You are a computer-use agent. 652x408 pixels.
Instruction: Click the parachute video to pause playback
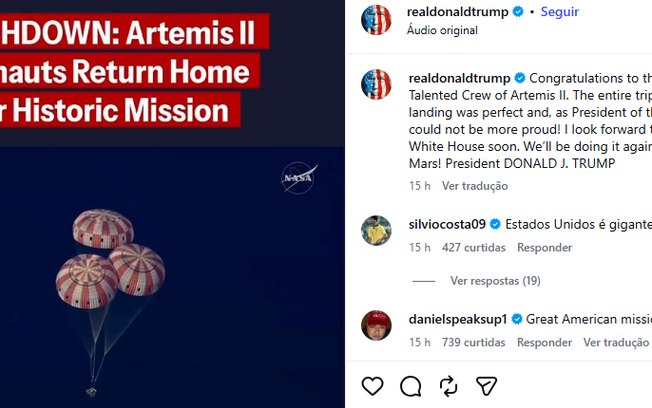pos(172,277)
